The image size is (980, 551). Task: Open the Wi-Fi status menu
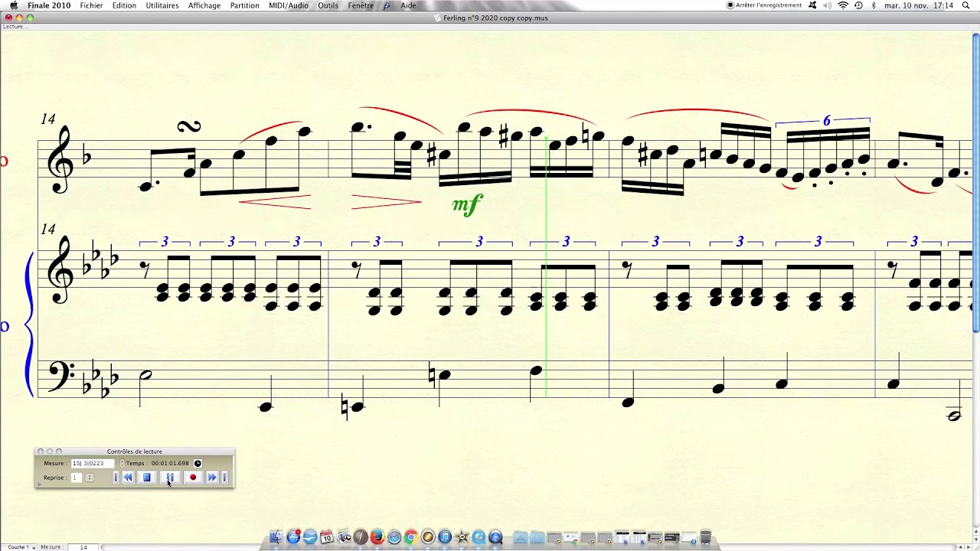[x=843, y=5]
